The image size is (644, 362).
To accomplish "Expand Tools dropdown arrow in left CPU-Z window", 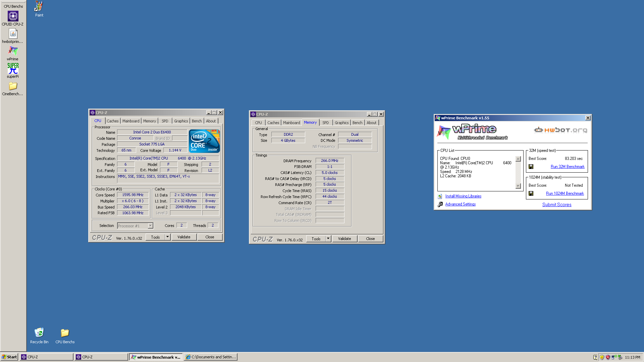I will [168, 237].
